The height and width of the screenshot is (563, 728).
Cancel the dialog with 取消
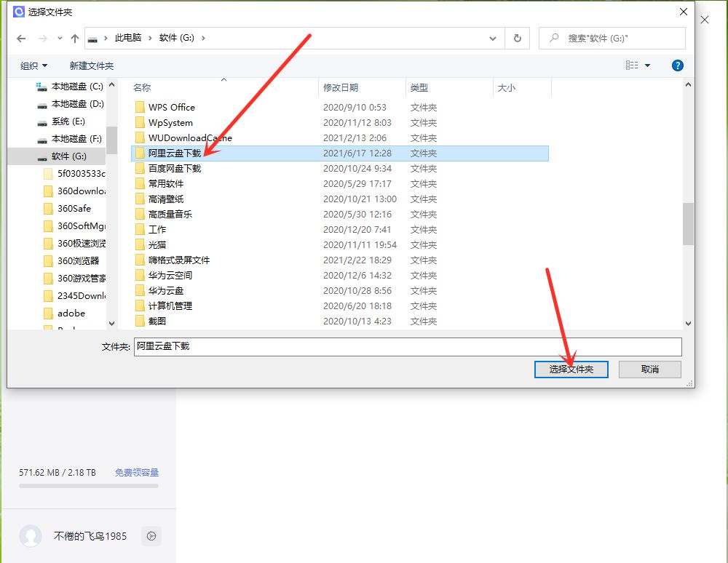(x=650, y=370)
